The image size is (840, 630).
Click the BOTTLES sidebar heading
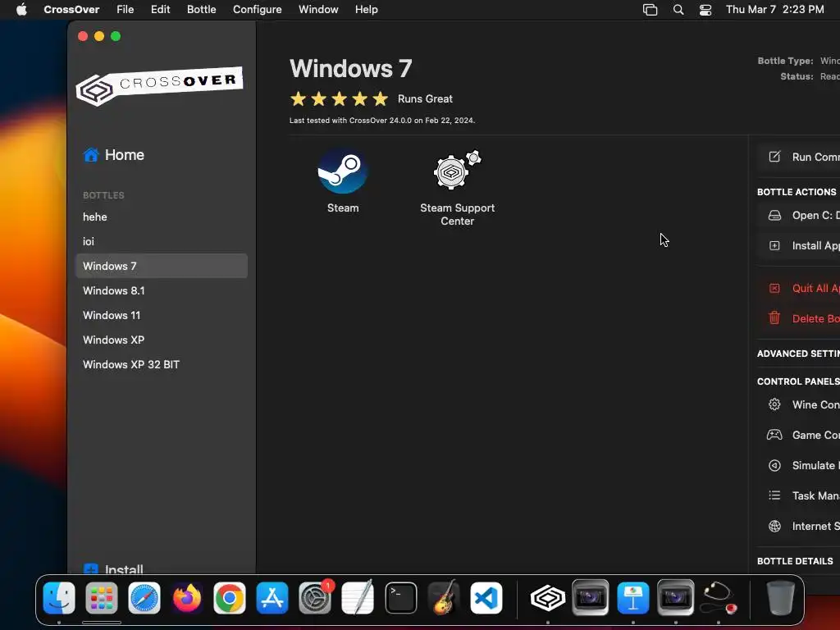pyautogui.click(x=103, y=195)
